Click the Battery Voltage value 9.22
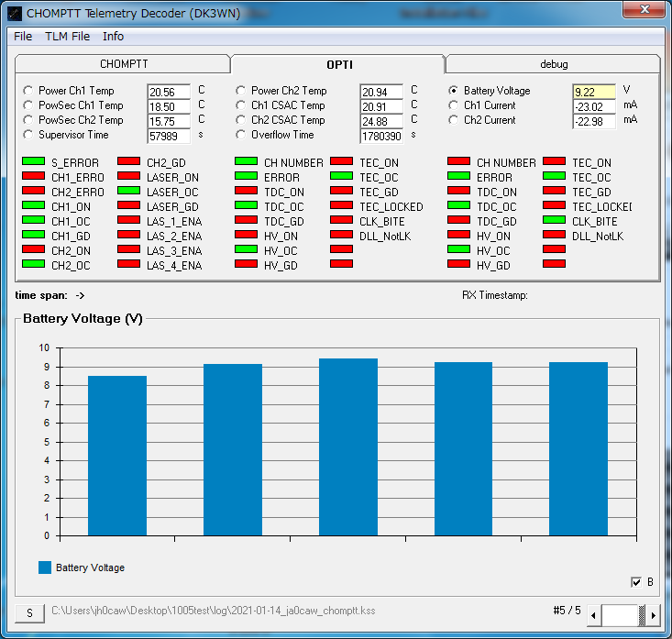 coord(594,92)
